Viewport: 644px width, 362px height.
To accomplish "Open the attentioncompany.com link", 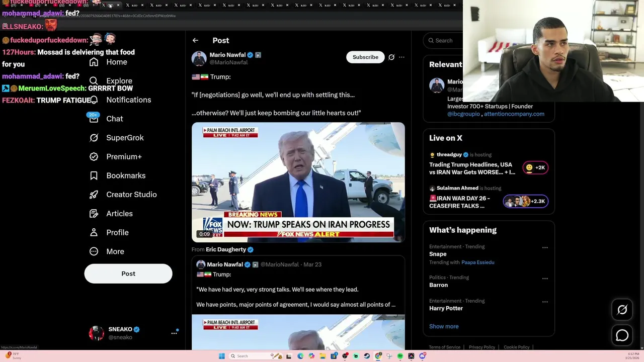I will 514,114.
